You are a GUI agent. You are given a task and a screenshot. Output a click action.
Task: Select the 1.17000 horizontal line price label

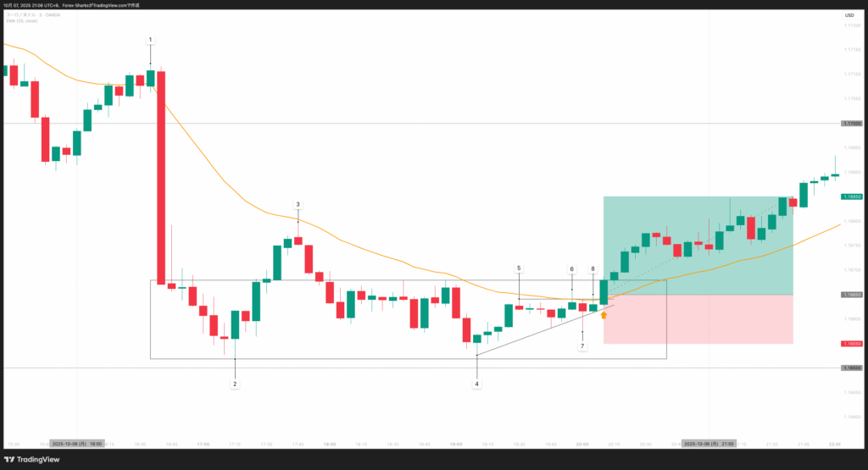tap(851, 124)
